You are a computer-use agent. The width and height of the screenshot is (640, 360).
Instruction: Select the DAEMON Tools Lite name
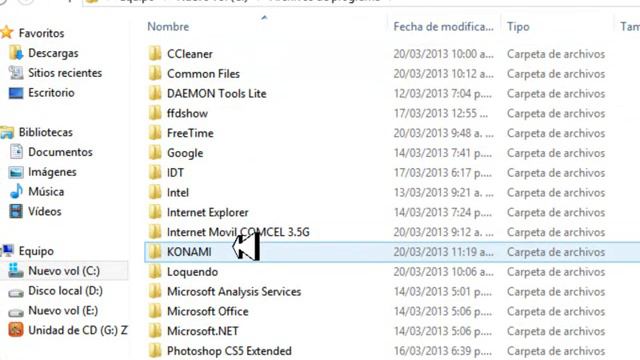(x=216, y=93)
